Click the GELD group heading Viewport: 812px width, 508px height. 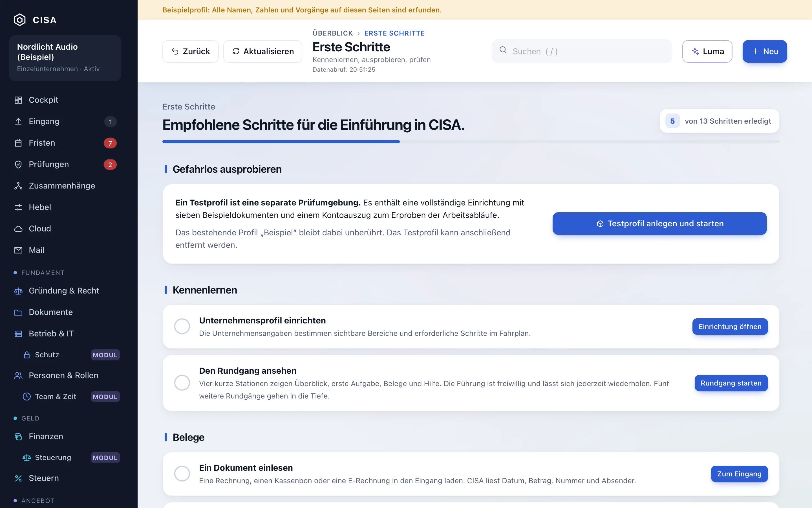click(x=30, y=418)
